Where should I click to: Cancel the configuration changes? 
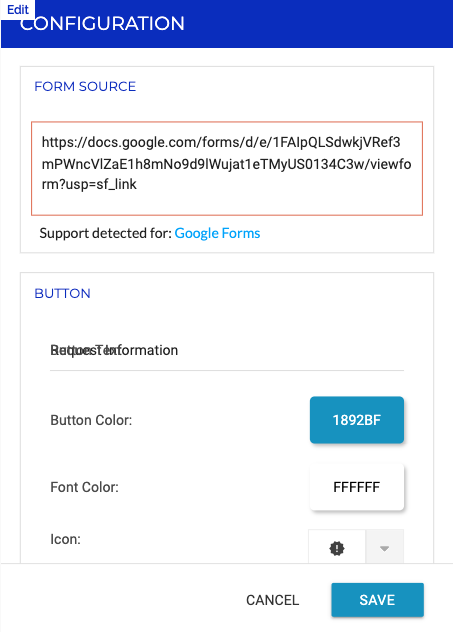(x=272, y=600)
